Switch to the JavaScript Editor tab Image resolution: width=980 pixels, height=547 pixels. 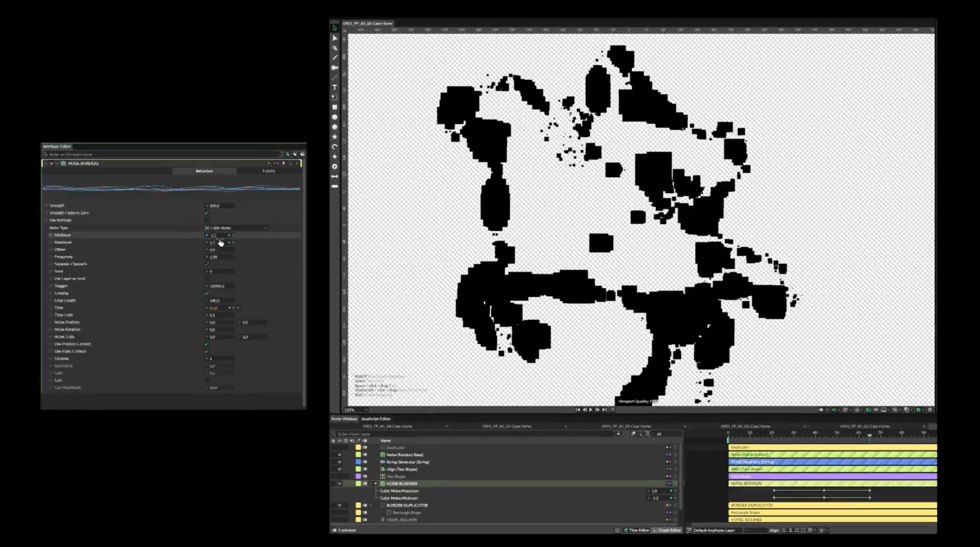[375, 419]
